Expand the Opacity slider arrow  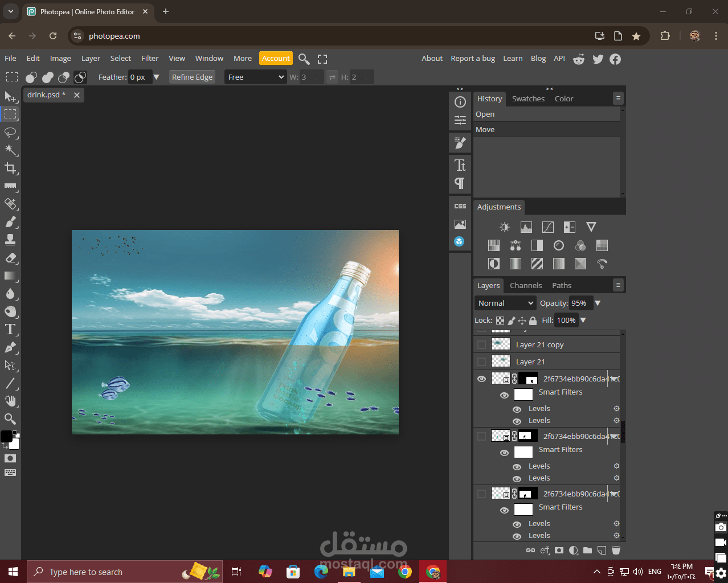pyautogui.click(x=598, y=303)
